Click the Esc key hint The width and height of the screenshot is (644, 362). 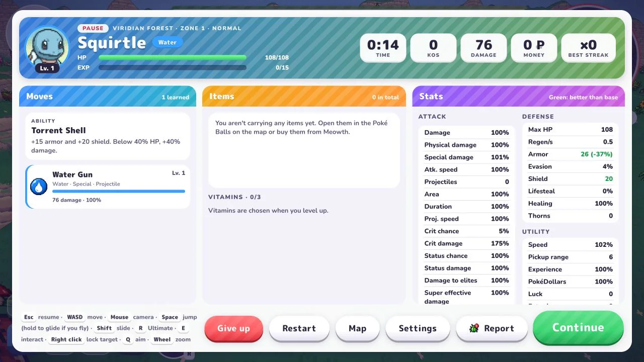(29, 317)
